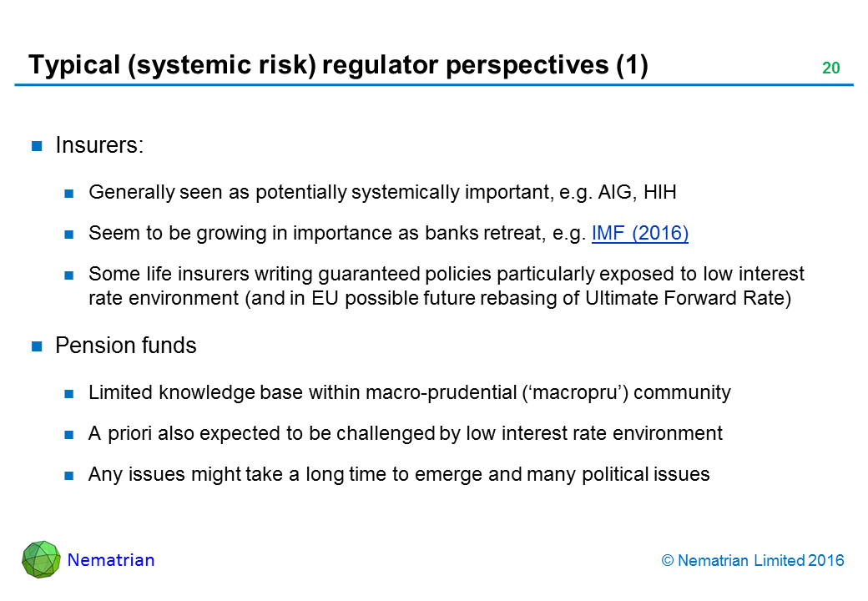Click the slide number 20

[x=830, y=69]
